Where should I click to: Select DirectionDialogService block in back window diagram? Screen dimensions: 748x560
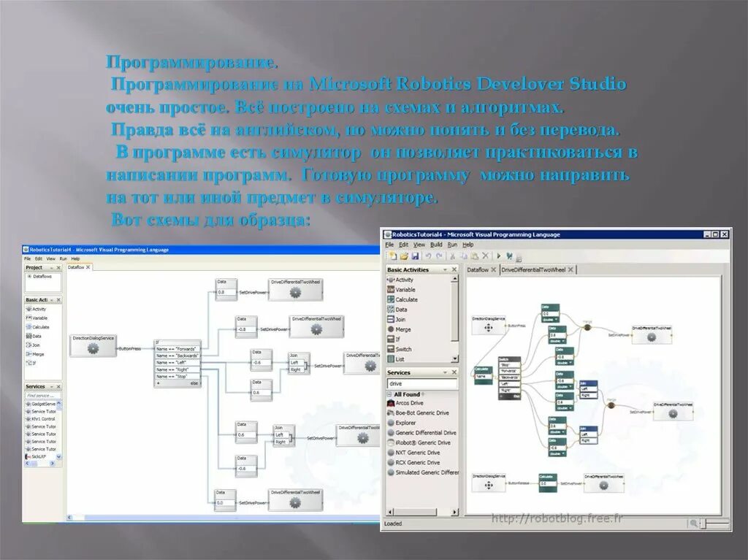click(93, 346)
